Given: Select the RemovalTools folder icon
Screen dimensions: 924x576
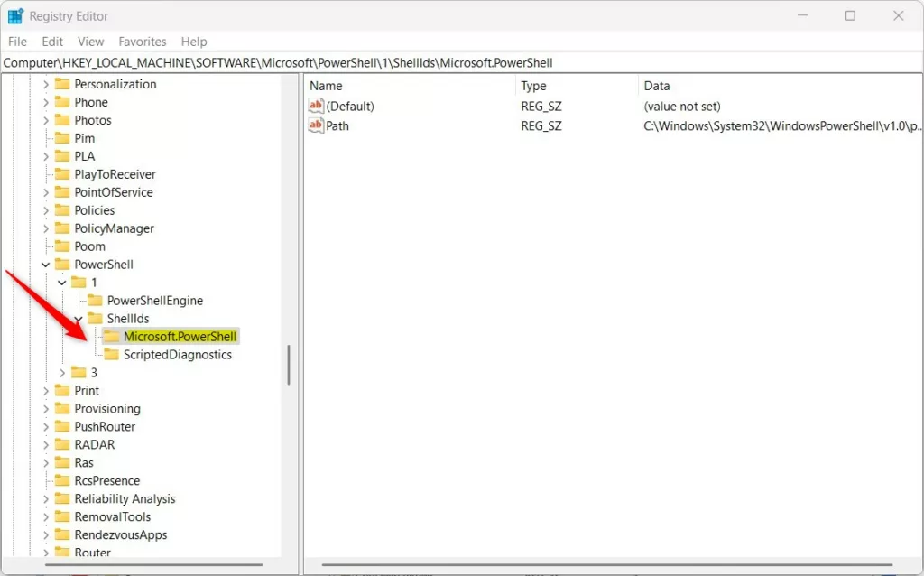Looking at the screenshot, I should pyautogui.click(x=64, y=516).
